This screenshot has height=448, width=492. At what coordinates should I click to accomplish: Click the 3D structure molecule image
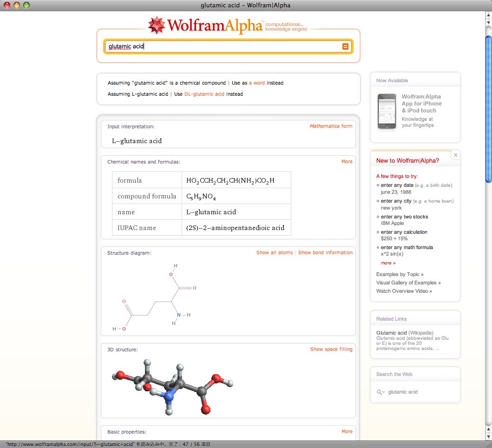[x=173, y=387]
